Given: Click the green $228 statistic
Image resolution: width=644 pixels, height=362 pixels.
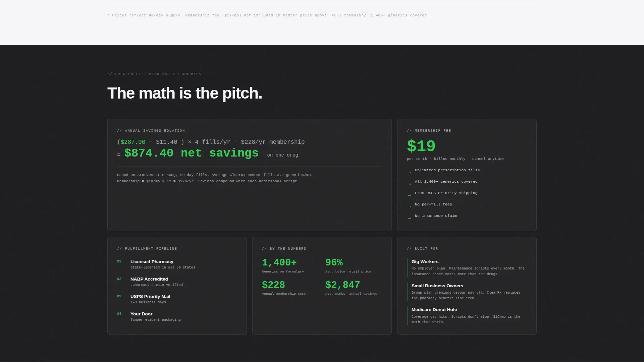Looking at the screenshot, I should pyautogui.click(x=273, y=285).
